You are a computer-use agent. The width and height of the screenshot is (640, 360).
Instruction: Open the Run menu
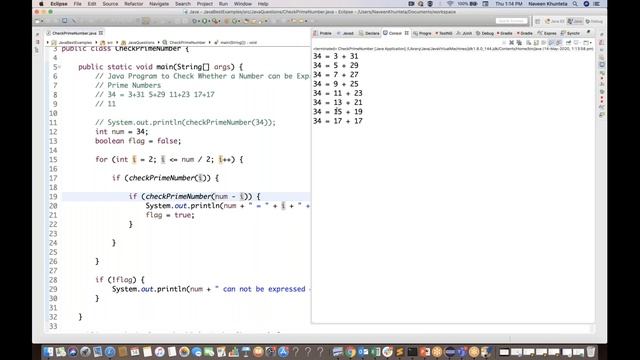(x=223, y=4)
